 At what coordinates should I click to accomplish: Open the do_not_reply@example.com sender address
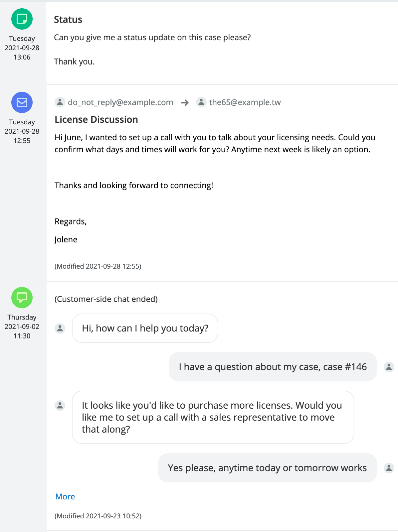coord(120,102)
